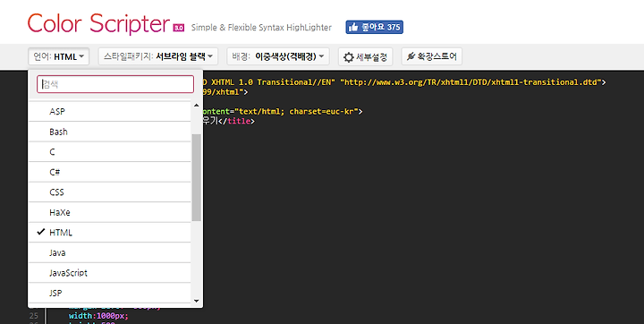Focus the language 검색 search field

coord(115,84)
